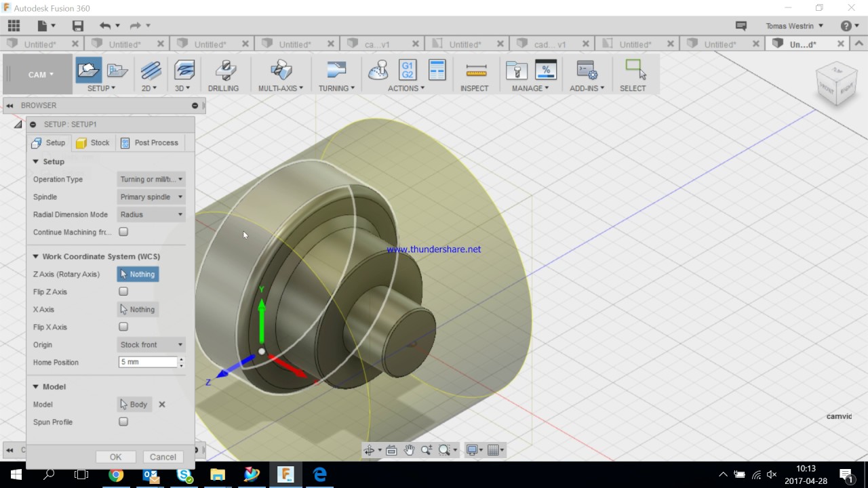Image resolution: width=868 pixels, height=488 pixels.
Task: Open the Manage menu label
Action: click(530, 88)
